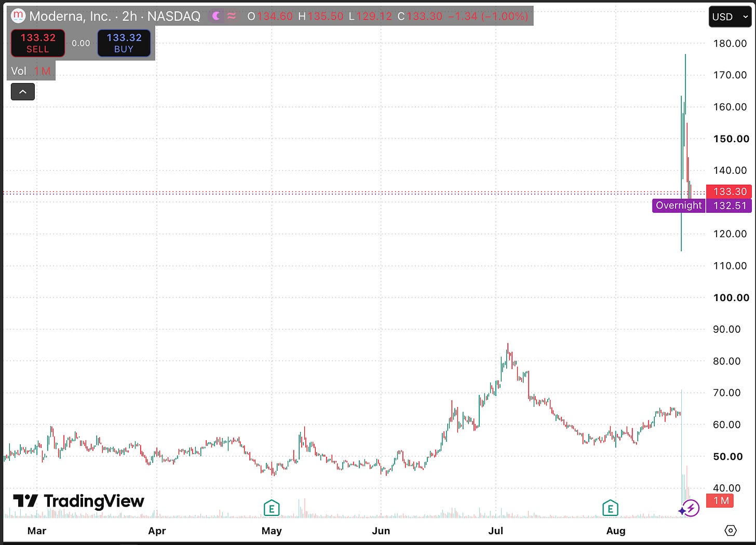The image size is (756, 545).
Task: Click the 0.00 spread value
Action: click(x=81, y=43)
